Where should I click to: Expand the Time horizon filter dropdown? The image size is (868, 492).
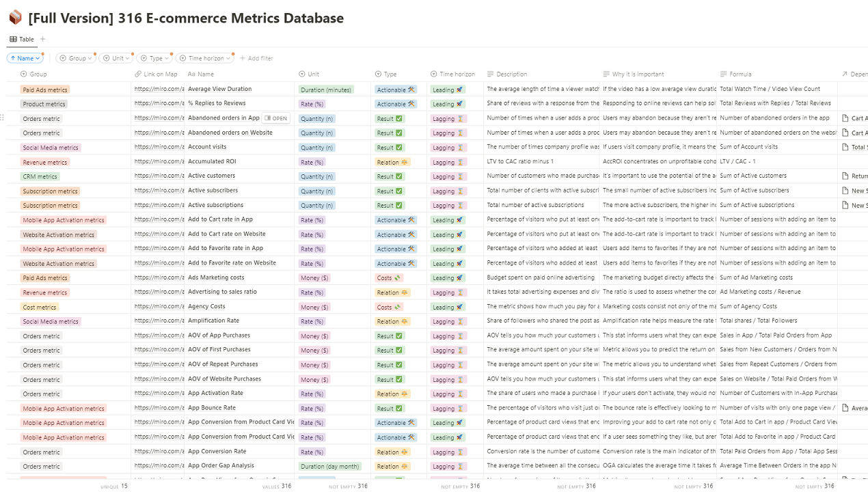(204, 58)
